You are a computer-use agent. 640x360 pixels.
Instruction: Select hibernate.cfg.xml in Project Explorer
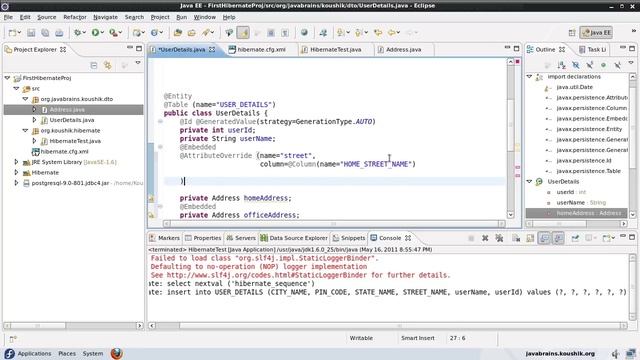click(64, 151)
